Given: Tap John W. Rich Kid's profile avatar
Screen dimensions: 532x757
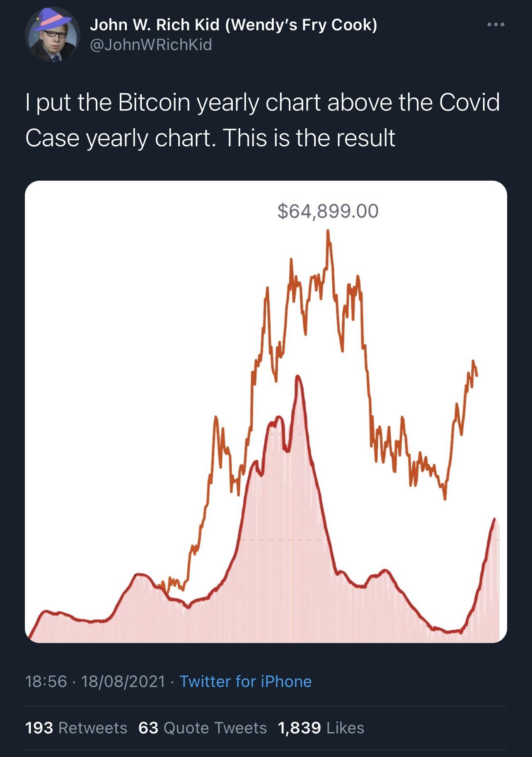Looking at the screenshot, I should (x=53, y=35).
